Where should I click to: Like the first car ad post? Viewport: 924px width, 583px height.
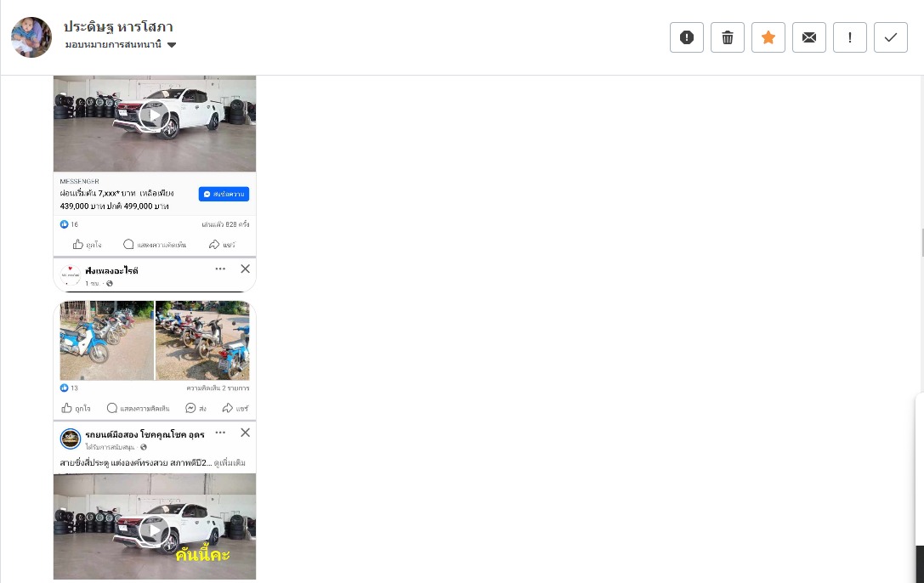pos(87,245)
